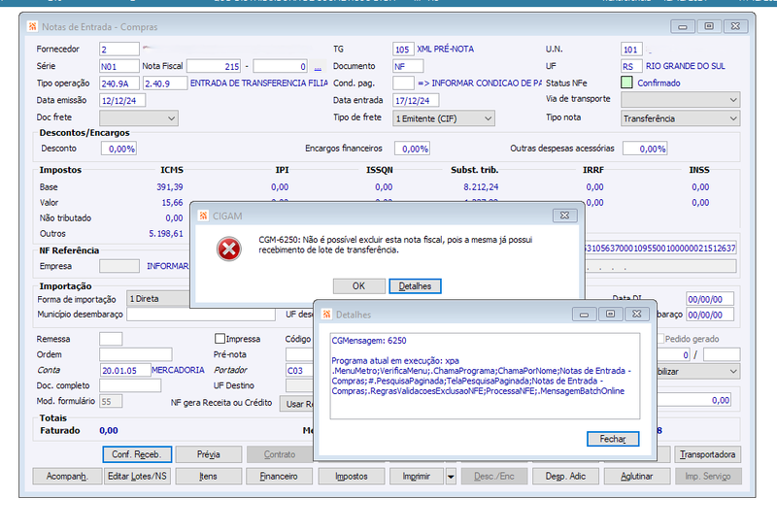
Task: Click the Encargos financeiros field
Action: point(412,149)
